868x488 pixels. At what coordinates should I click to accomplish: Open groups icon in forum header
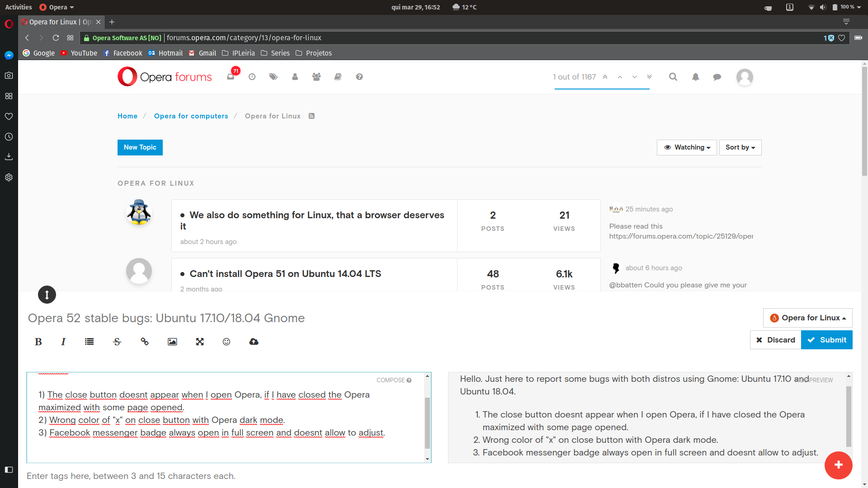pyautogui.click(x=316, y=77)
